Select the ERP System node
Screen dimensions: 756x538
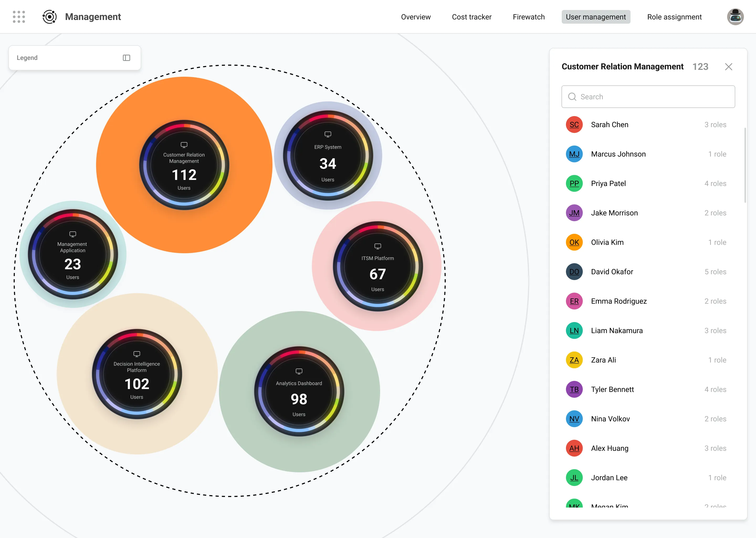pyautogui.click(x=328, y=155)
